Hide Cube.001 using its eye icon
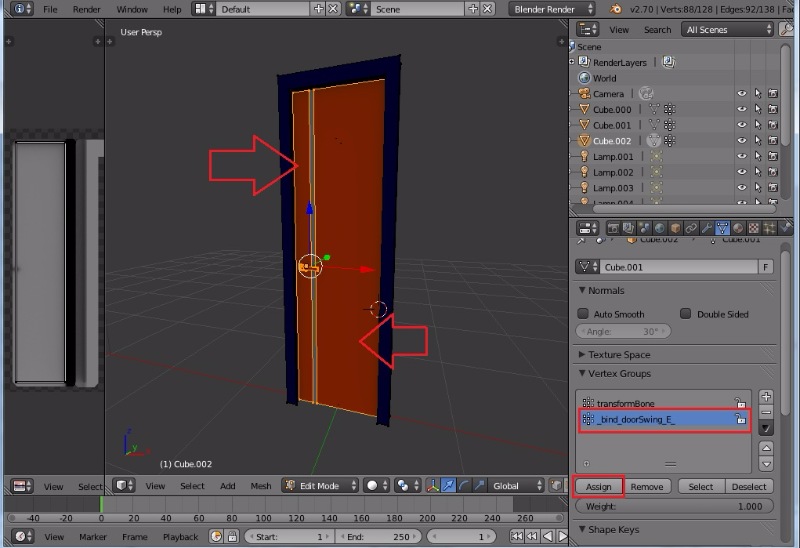Viewport: 800px width, 548px height. tap(742, 125)
